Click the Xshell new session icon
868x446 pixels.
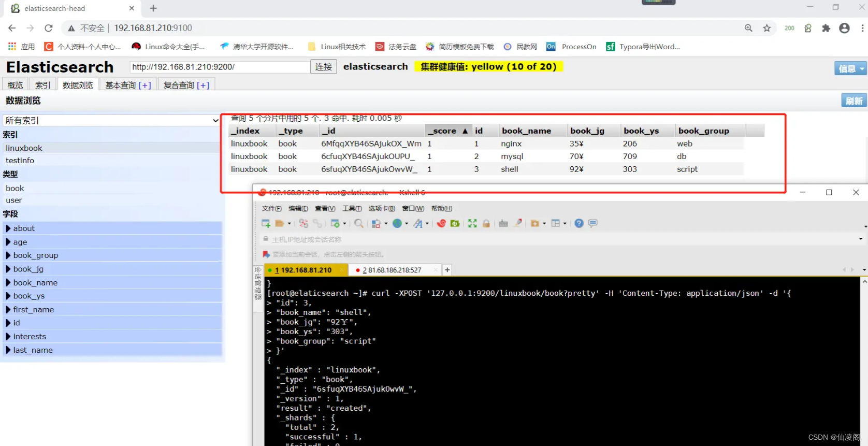tap(266, 223)
